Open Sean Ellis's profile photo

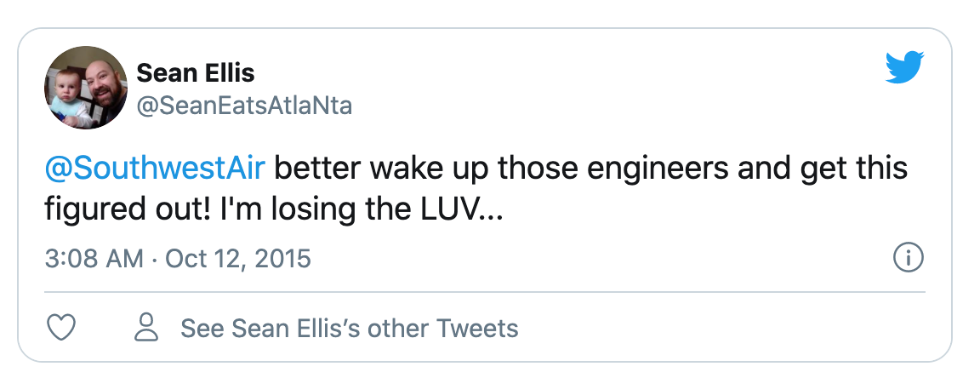pos(85,88)
